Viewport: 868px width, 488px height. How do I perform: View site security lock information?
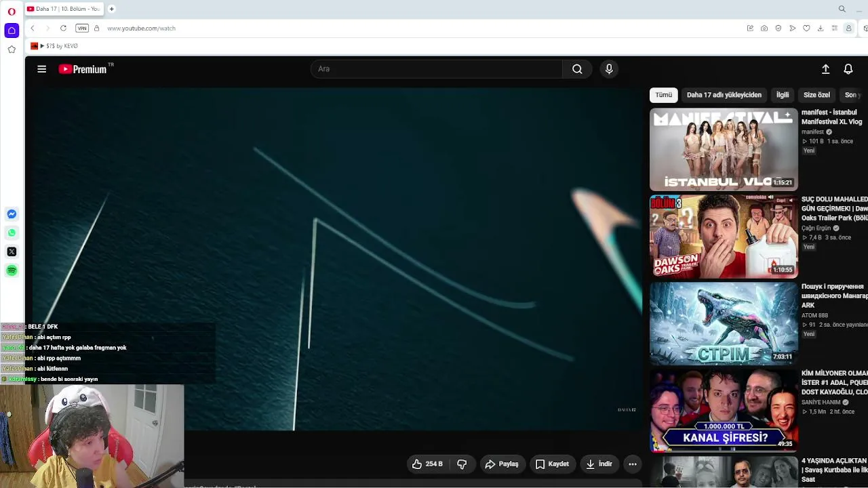(96, 28)
